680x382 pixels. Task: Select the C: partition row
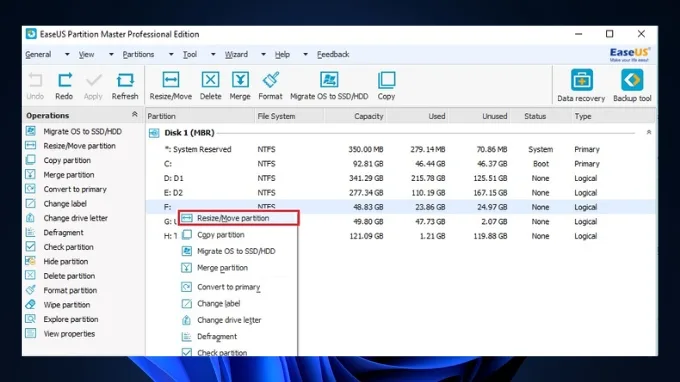400,164
